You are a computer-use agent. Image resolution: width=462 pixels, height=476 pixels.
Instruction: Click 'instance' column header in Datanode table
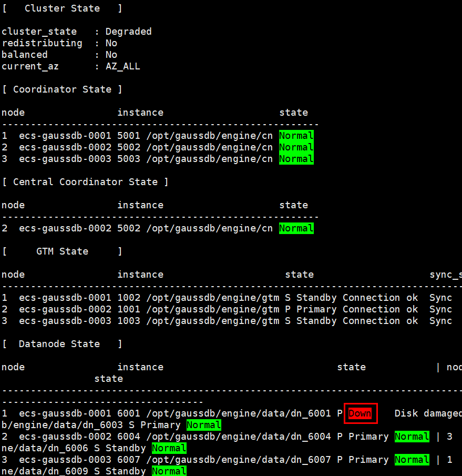pyautogui.click(x=140, y=367)
